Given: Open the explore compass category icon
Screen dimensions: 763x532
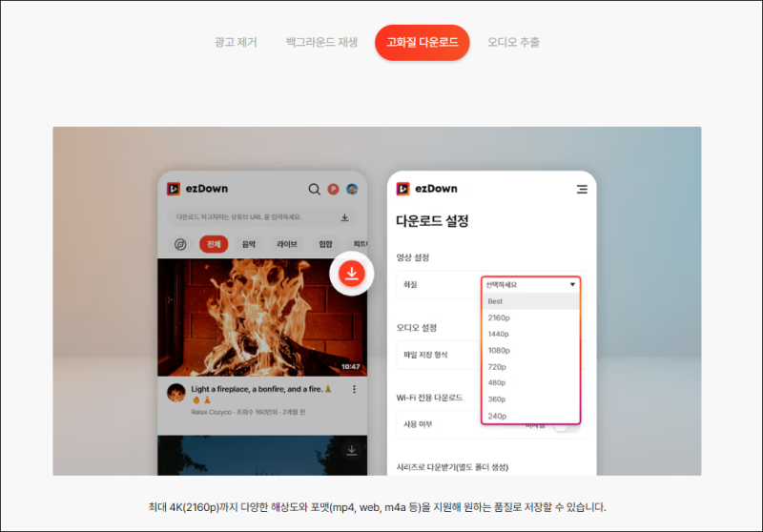Looking at the screenshot, I should point(180,244).
